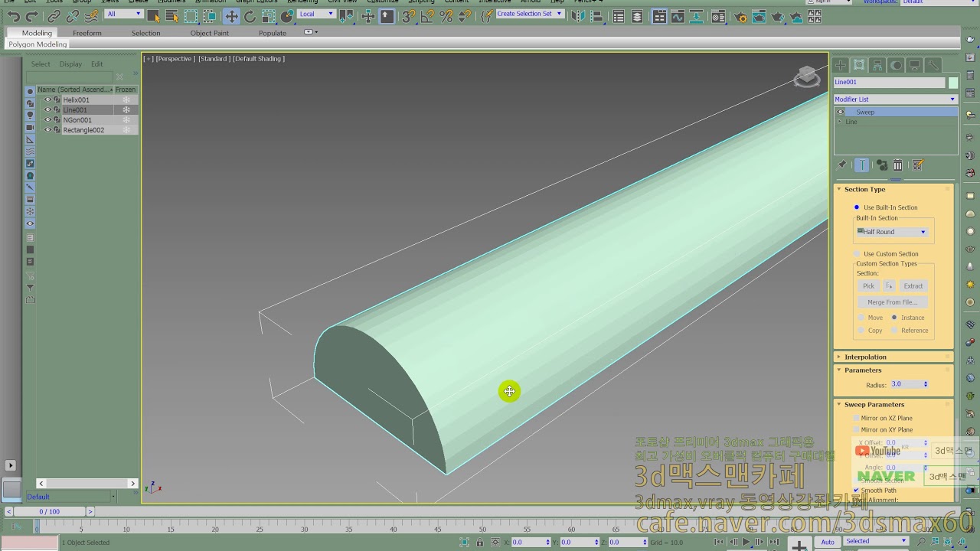Switch to the Create panel tab
Image resolution: width=980 pixels, height=551 pixels.
841,65
